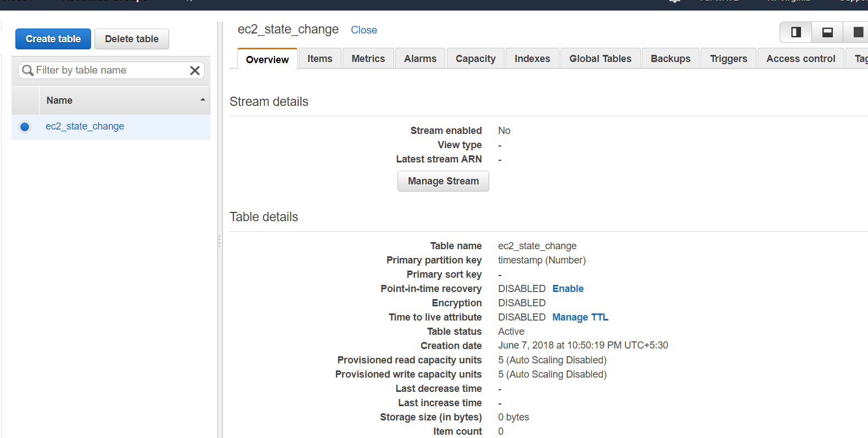868x438 pixels.
Task: Open the notifications bell icon
Action: [x=674, y=2]
